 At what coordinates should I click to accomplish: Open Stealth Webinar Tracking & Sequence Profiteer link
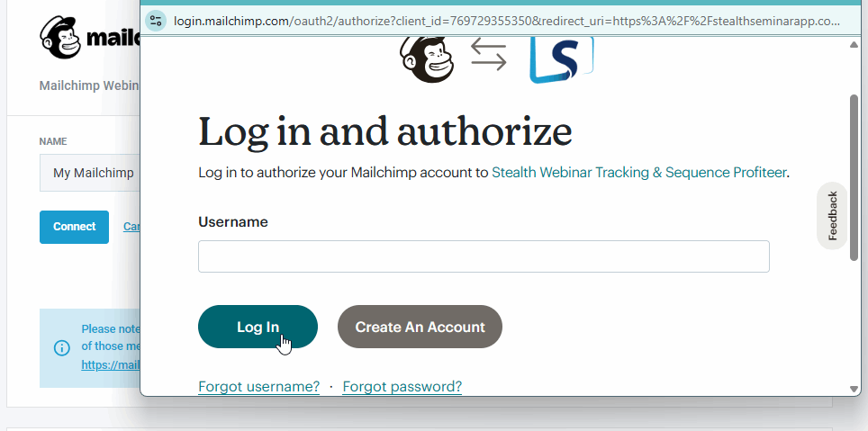point(638,173)
